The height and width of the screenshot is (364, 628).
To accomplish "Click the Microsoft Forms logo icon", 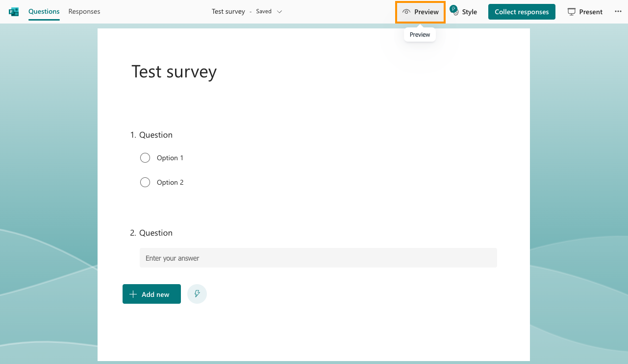I will 14,12.
